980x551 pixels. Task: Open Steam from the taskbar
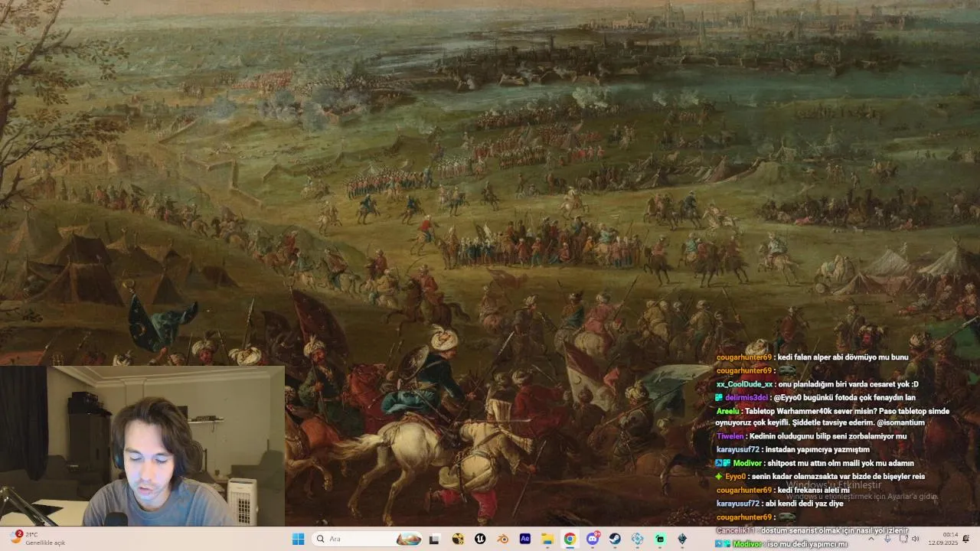coord(615,539)
